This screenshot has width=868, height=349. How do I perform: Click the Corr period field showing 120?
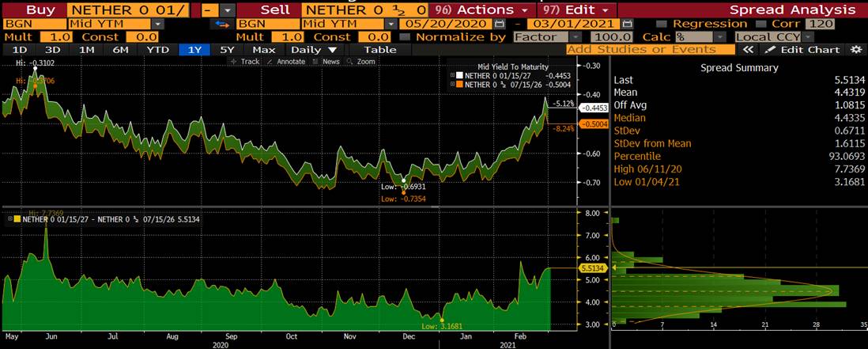pos(820,25)
